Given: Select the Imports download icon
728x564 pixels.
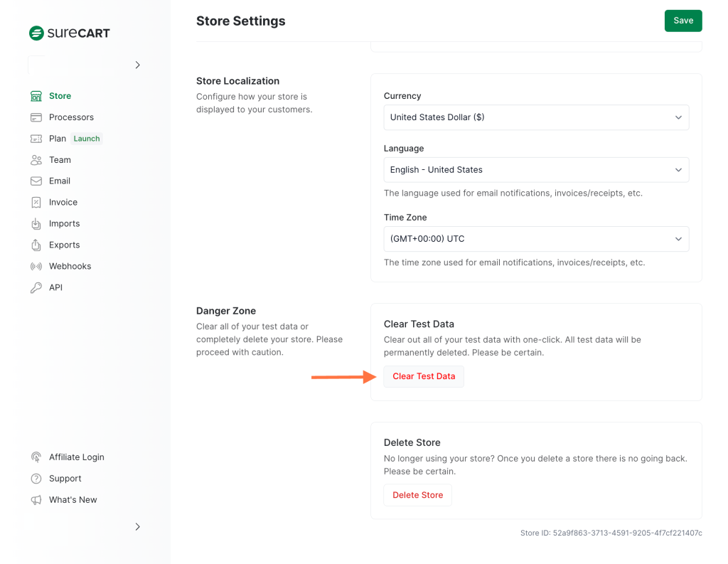Looking at the screenshot, I should [x=36, y=223].
